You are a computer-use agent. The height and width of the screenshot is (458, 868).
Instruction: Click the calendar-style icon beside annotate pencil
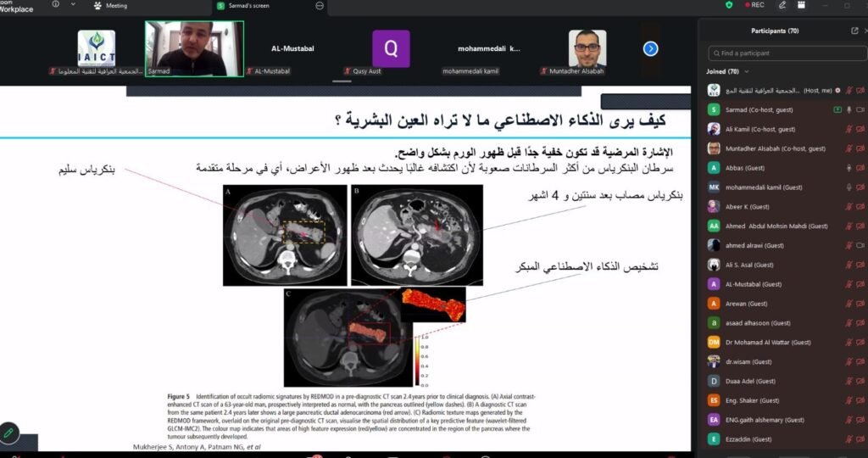click(801, 5)
